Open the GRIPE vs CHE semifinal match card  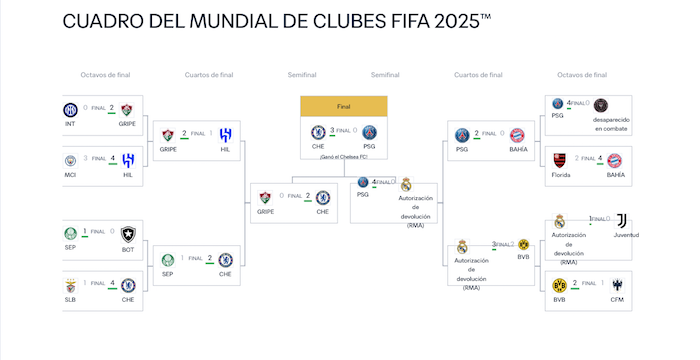(x=294, y=203)
